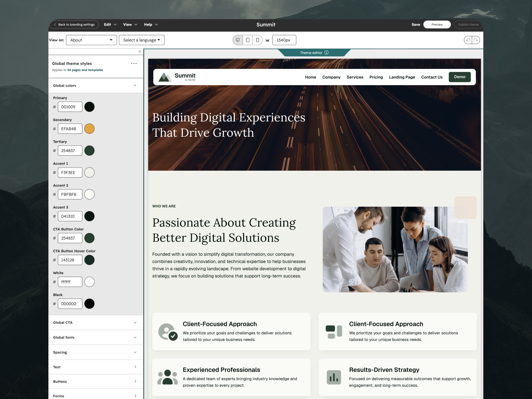Image resolution: width=532 pixels, height=399 pixels.
Task: Click the undo arrow icon
Action: click(x=468, y=40)
